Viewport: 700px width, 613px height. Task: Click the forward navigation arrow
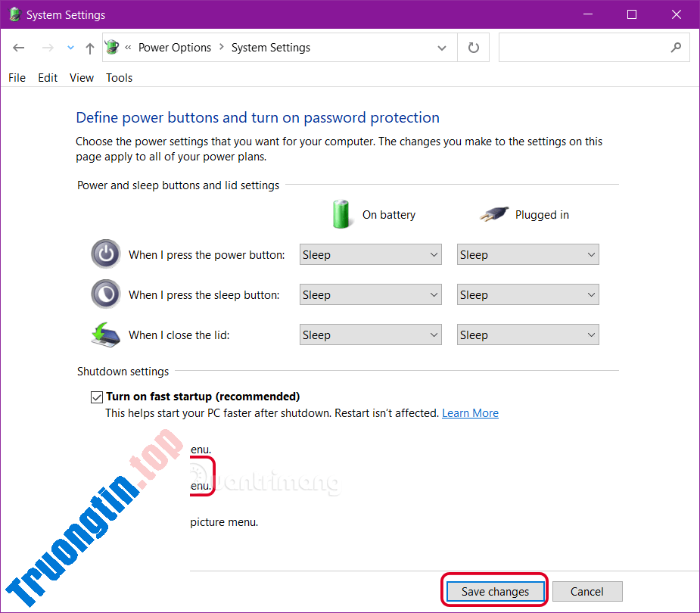point(47,47)
